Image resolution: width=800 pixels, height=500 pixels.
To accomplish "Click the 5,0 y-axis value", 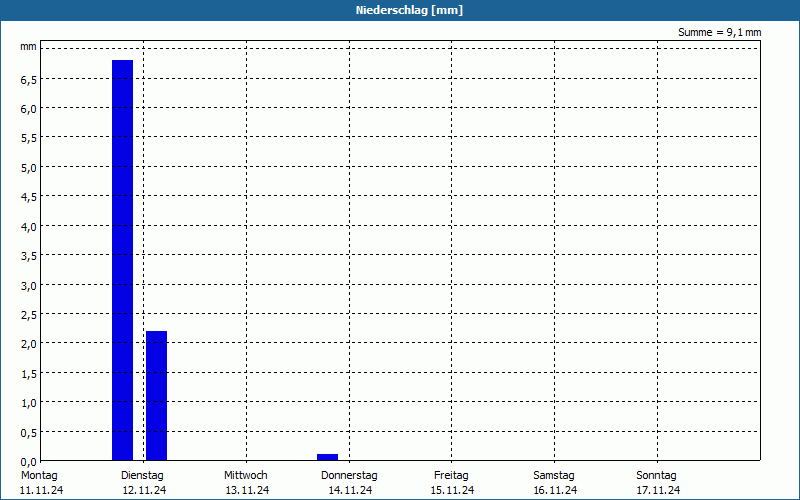I will [29, 168].
